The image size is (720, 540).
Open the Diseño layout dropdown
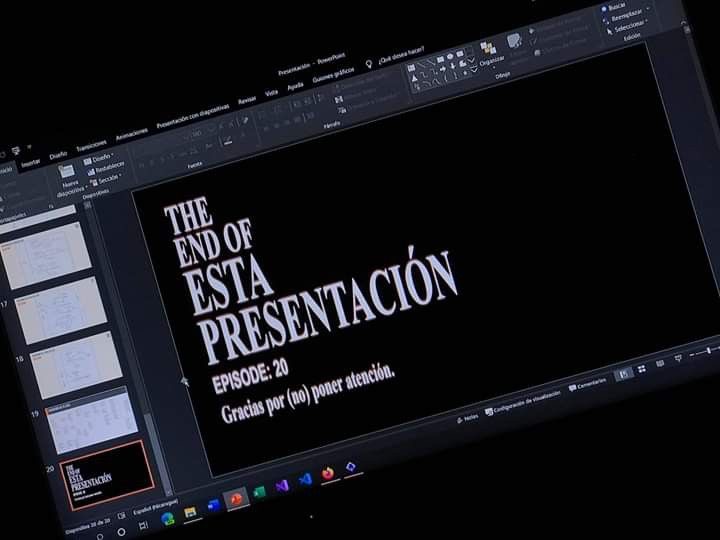(x=98, y=159)
